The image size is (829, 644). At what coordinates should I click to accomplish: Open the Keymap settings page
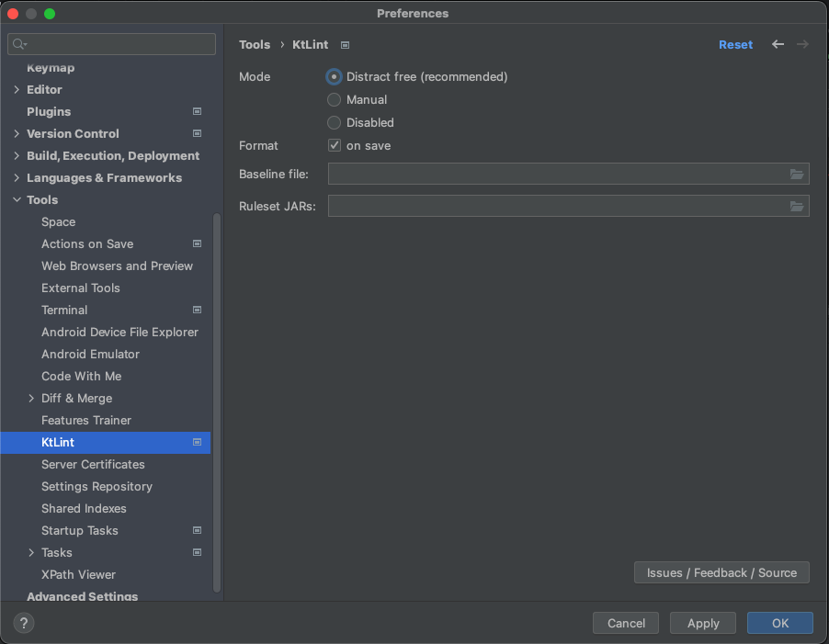51,67
